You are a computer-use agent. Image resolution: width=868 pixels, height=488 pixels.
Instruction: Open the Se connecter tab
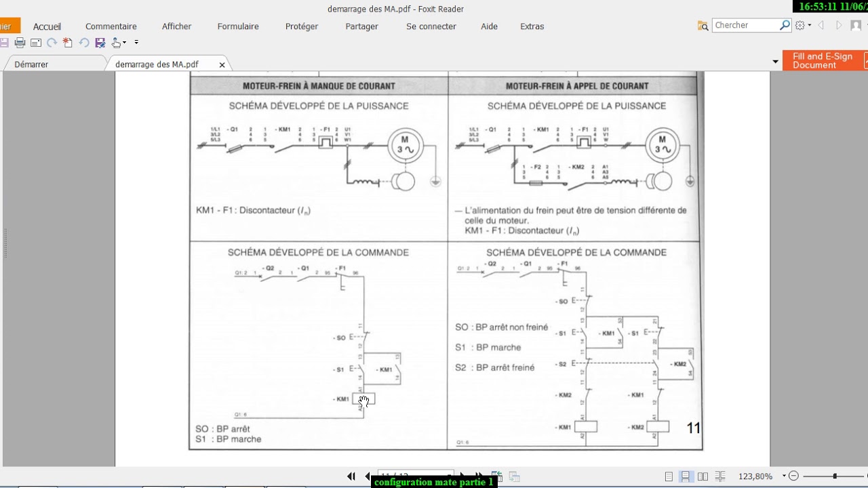(x=431, y=26)
